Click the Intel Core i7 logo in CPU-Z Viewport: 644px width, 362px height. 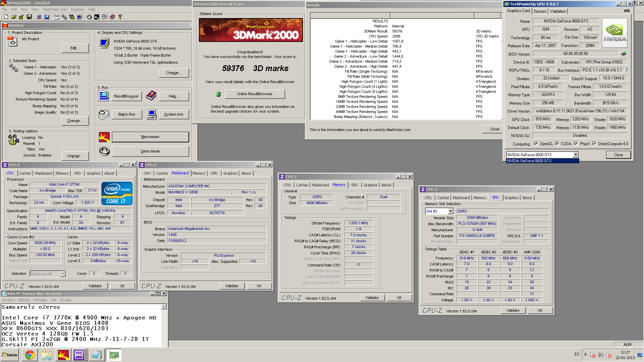pos(117,193)
